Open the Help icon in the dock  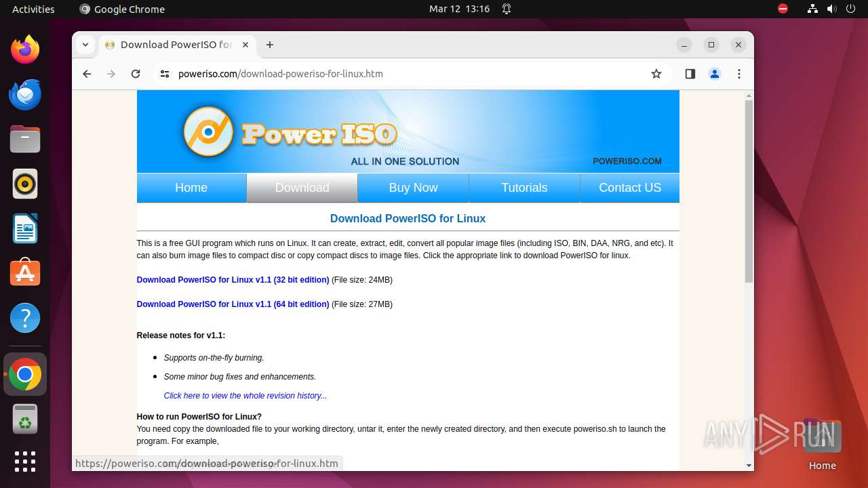pos(25,318)
